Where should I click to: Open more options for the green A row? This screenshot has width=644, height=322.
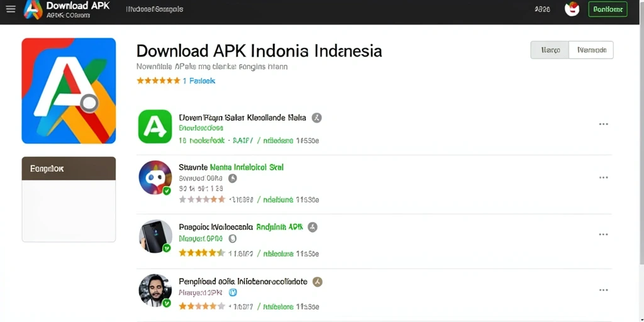[x=603, y=124]
